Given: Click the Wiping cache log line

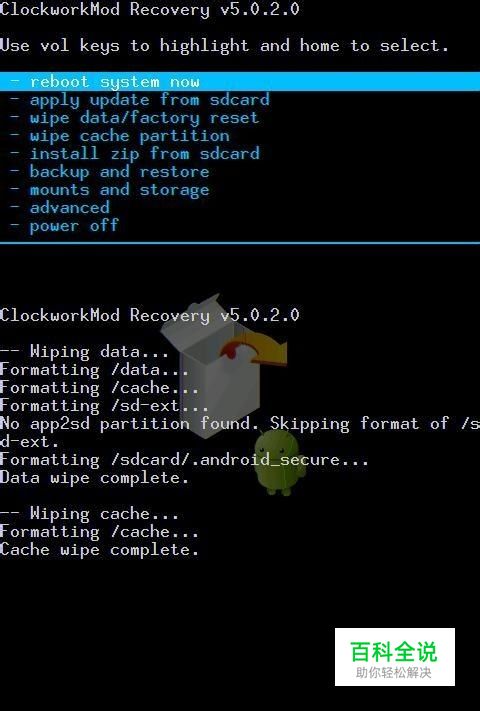Looking at the screenshot, I should point(89,514).
